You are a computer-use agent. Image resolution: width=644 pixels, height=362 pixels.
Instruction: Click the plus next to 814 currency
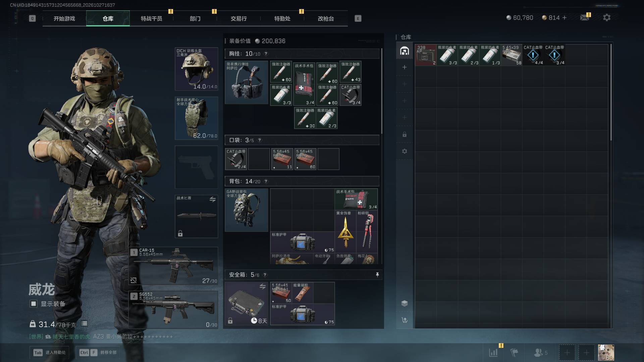pos(565,17)
